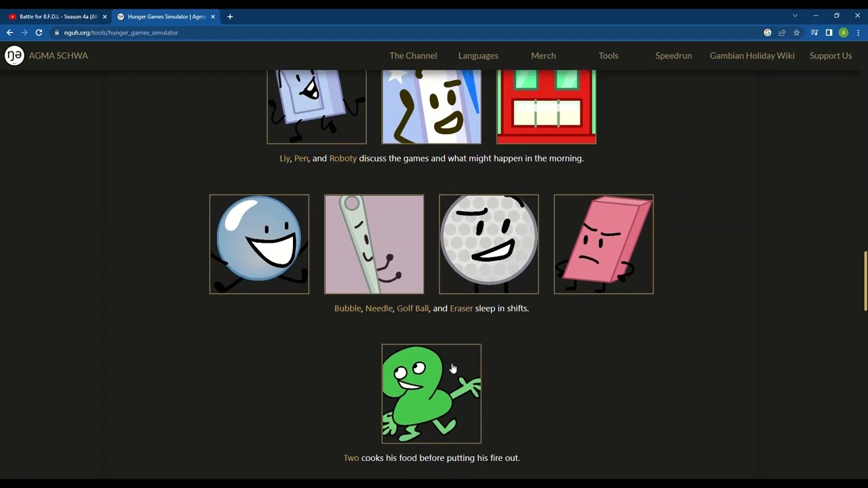The height and width of the screenshot is (488, 868).
Task: Open the Speedrun menu item
Action: (673, 56)
